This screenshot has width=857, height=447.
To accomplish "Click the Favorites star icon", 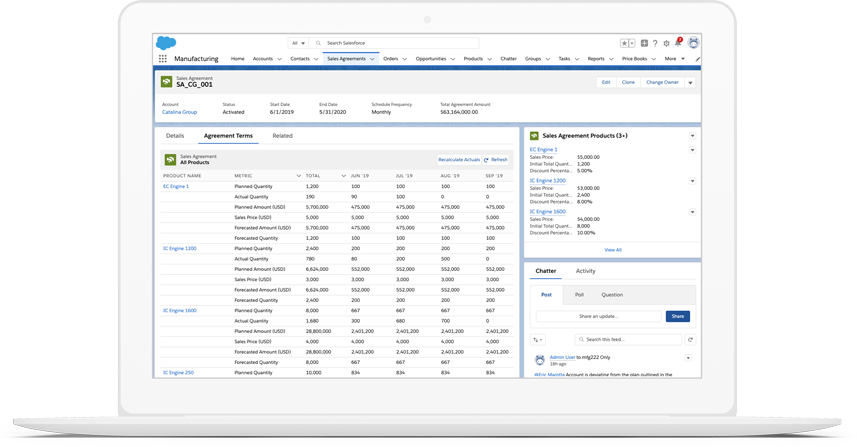I will 624,43.
